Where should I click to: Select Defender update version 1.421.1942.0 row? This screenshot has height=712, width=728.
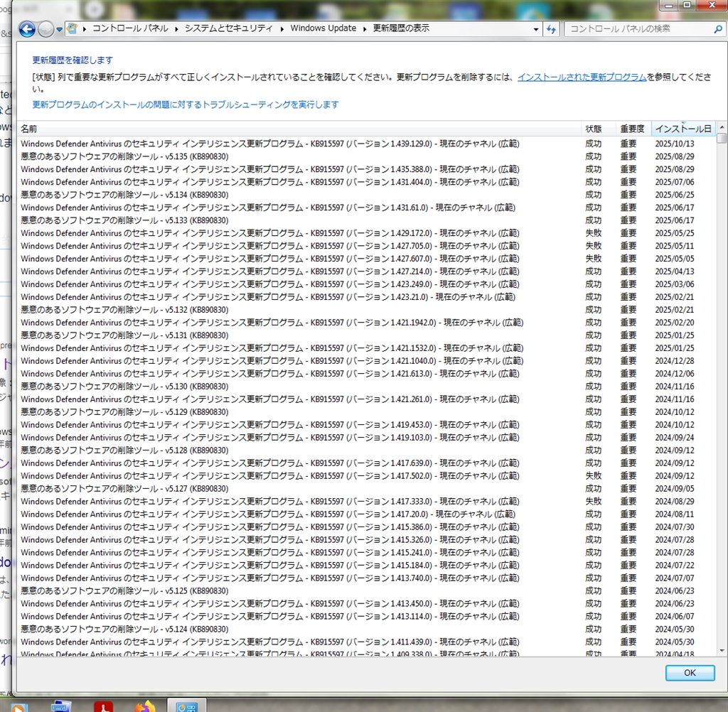click(x=367, y=322)
